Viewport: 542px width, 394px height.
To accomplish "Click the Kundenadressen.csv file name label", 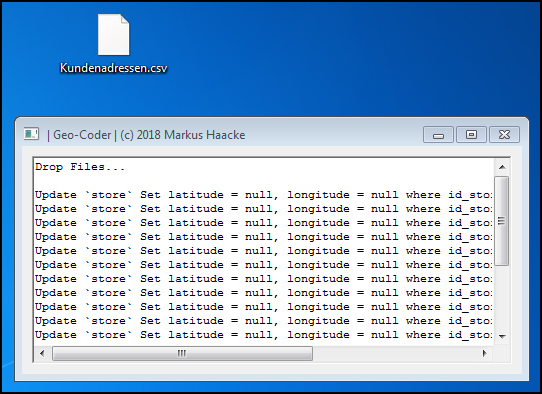I will point(113,68).
